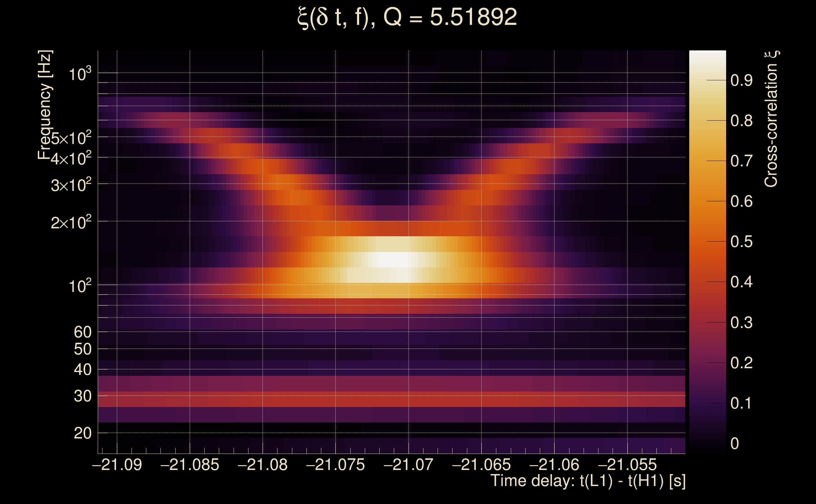Click the Time delay t(L1) - t(H1) axis label
The width and height of the screenshot is (816, 504).
pos(588,481)
